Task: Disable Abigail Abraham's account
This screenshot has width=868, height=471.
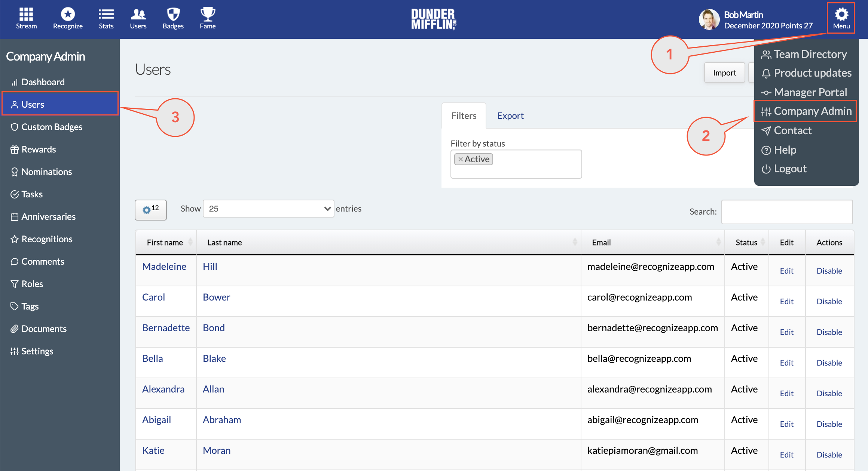Action: [x=829, y=424]
